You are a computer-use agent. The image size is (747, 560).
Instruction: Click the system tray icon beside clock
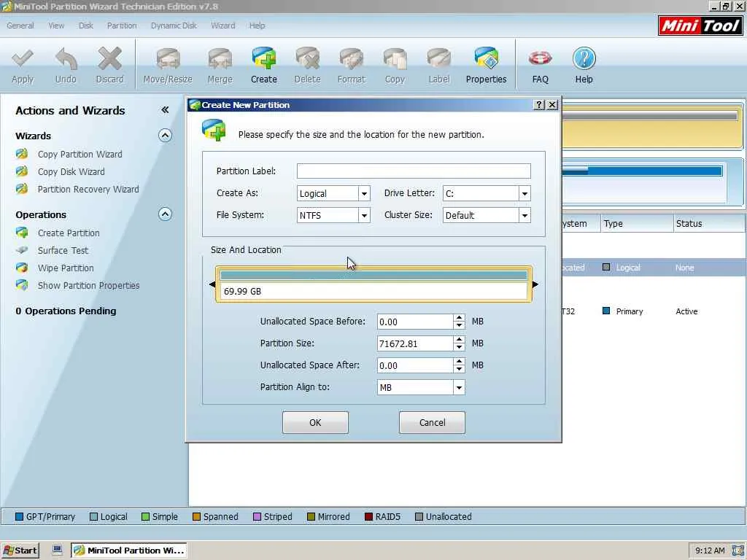point(738,551)
